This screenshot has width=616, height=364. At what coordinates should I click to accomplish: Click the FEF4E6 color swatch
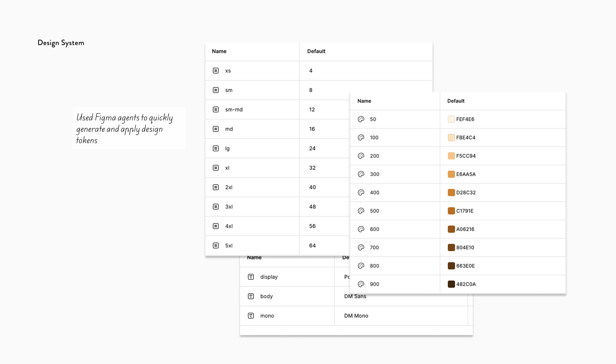coord(451,119)
